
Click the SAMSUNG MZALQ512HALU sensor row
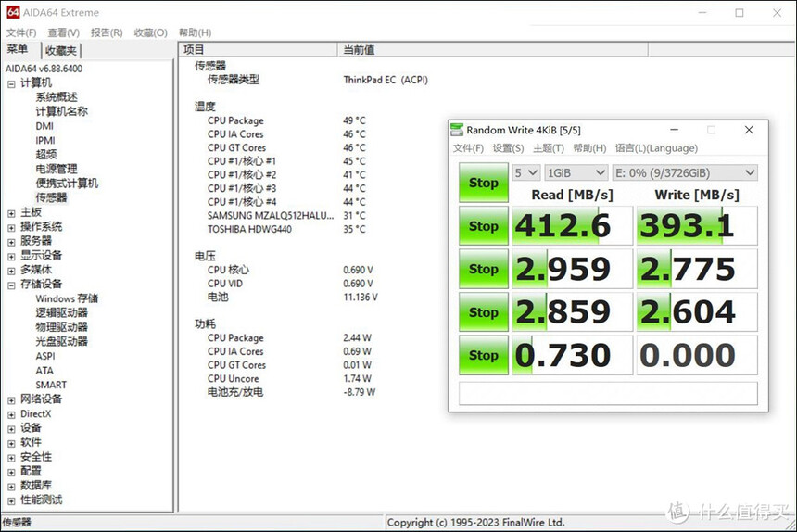point(286,215)
